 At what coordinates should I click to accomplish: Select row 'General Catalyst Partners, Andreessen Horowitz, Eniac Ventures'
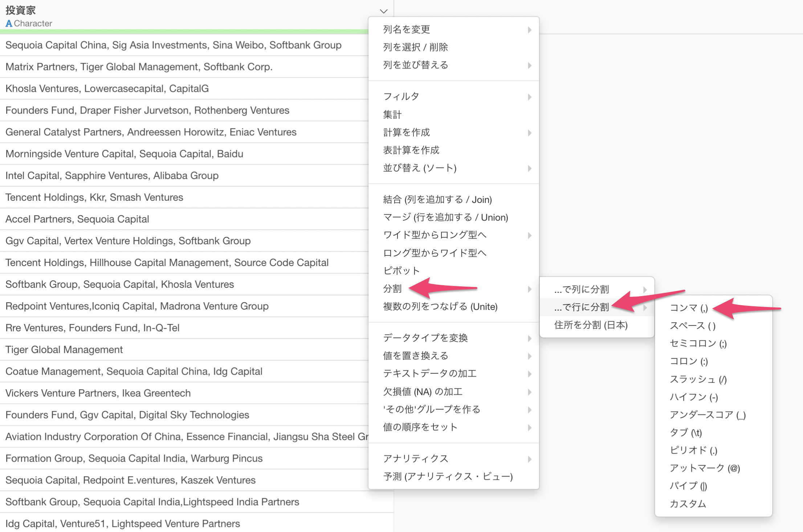(184, 132)
